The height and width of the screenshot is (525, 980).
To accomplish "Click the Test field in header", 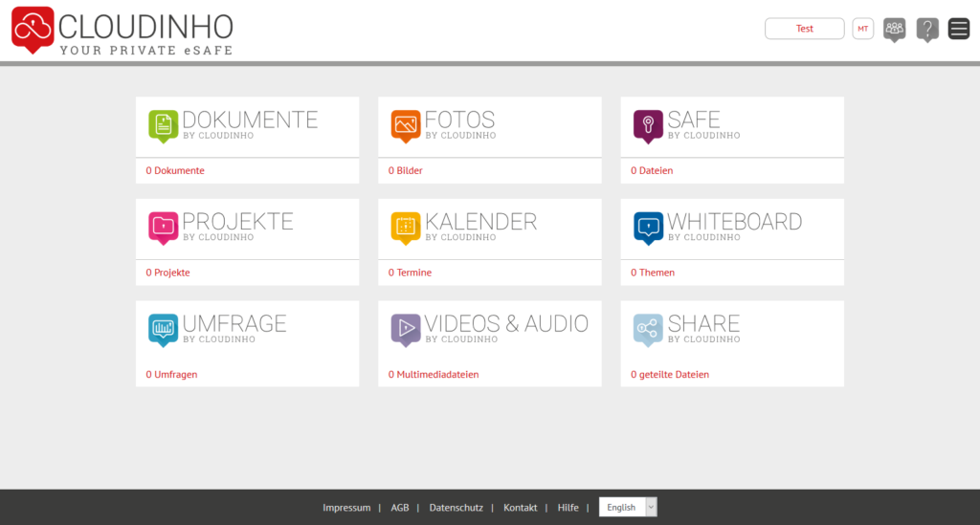I will (804, 29).
